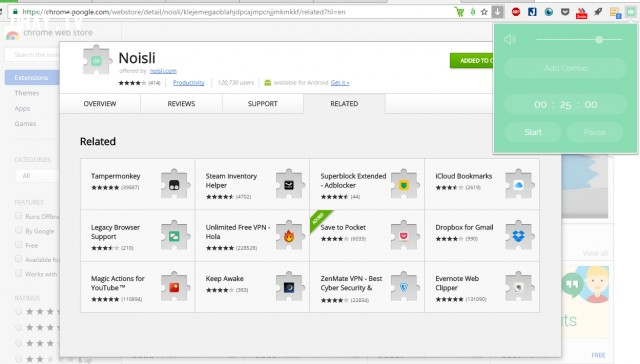Click the Add Combo button
640x364 pixels.
[x=566, y=68]
